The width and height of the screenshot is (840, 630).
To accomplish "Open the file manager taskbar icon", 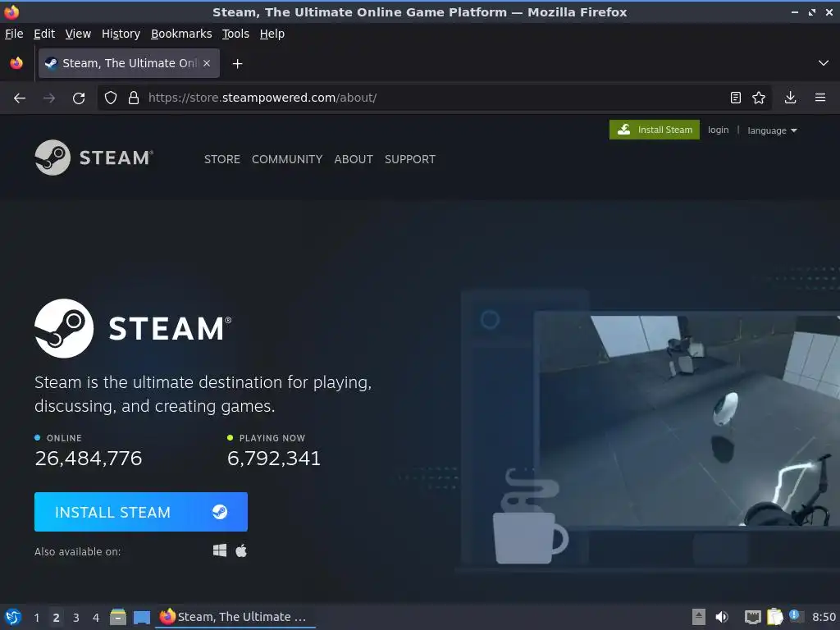I will pos(118,617).
